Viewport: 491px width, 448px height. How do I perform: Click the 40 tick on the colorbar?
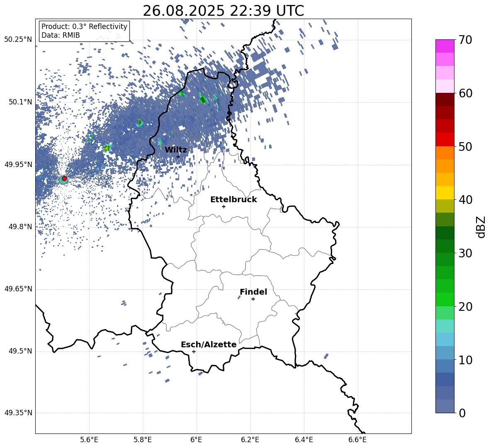pyautogui.click(x=465, y=200)
